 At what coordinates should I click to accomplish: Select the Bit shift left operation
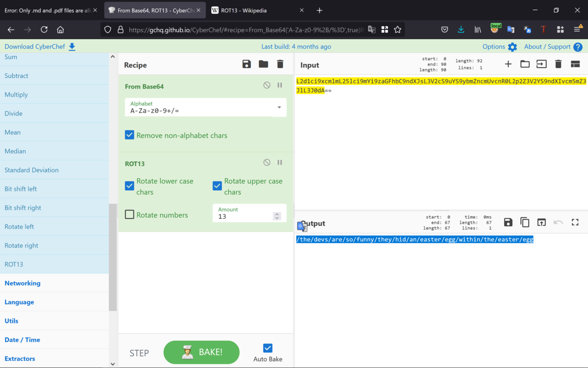(54, 189)
